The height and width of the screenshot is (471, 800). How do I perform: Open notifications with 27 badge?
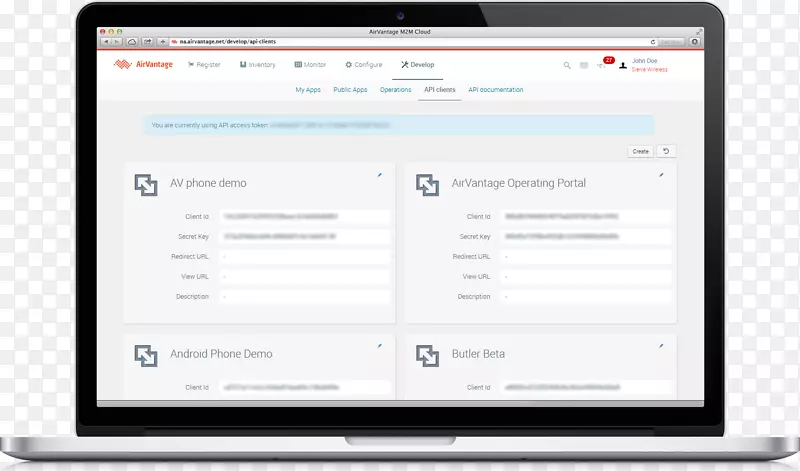click(605, 63)
